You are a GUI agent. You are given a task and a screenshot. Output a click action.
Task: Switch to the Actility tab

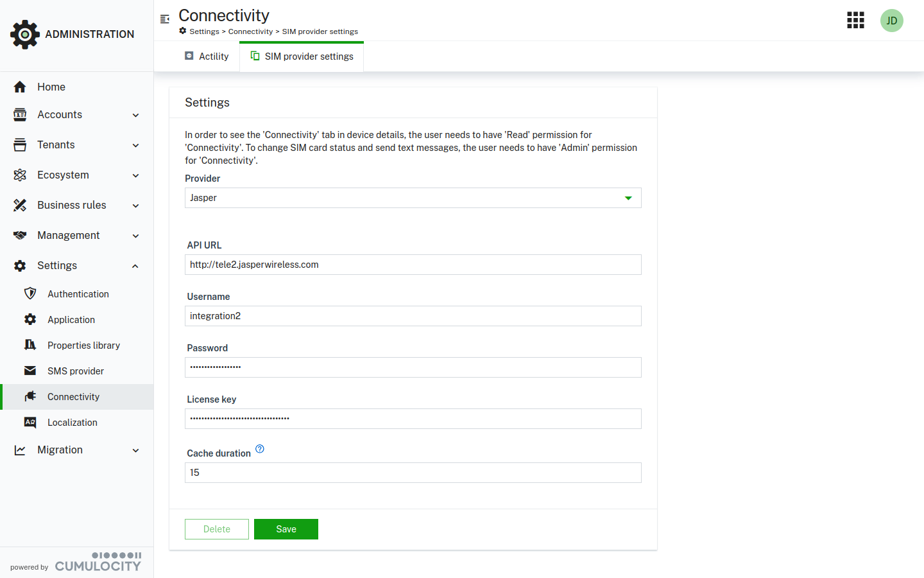click(x=207, y=57)
